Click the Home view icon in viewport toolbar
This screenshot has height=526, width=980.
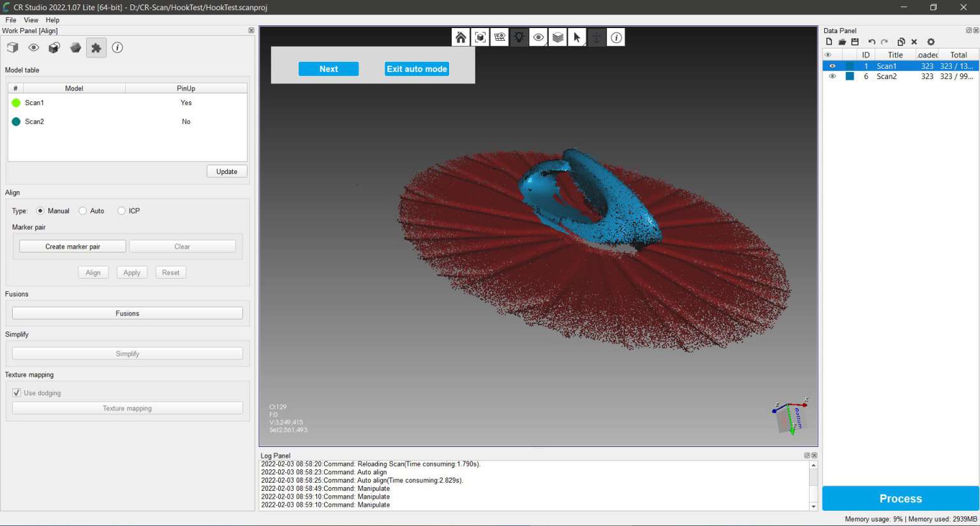pos(461,37)
